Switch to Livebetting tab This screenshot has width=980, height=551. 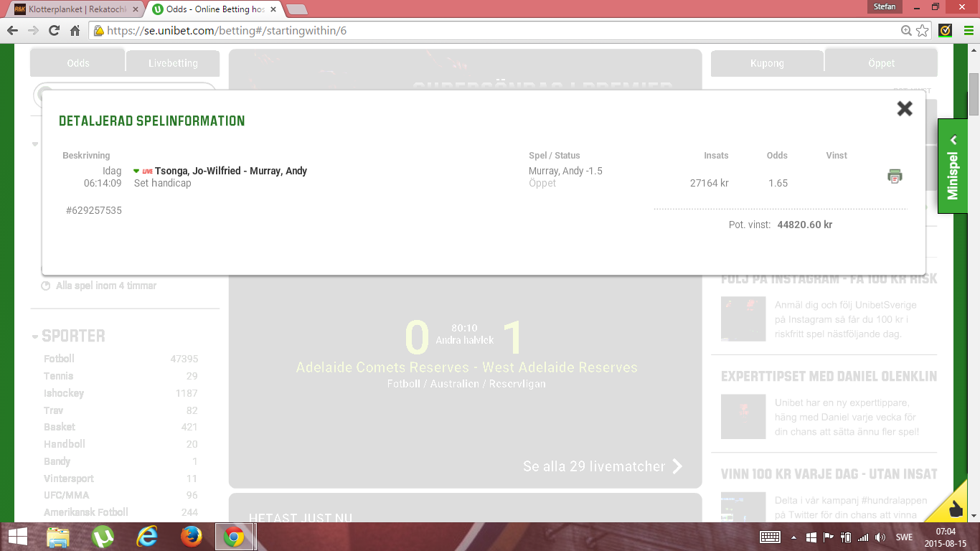(x=173, y=63)
